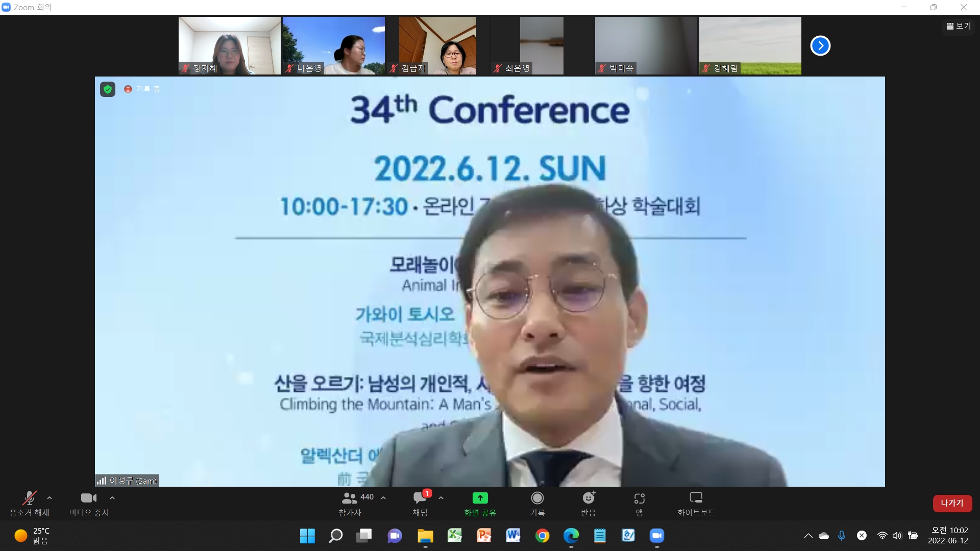Open the 앱 apps panel

click(640, 504)
